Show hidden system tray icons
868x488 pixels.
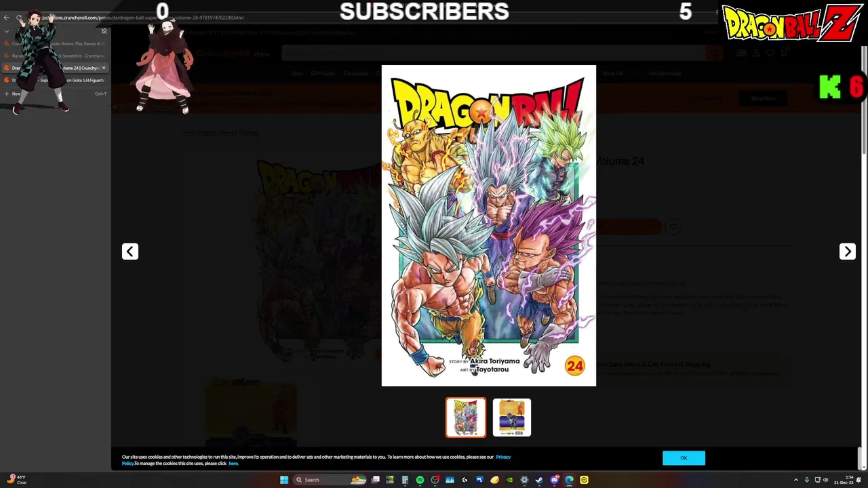[796, 480]
